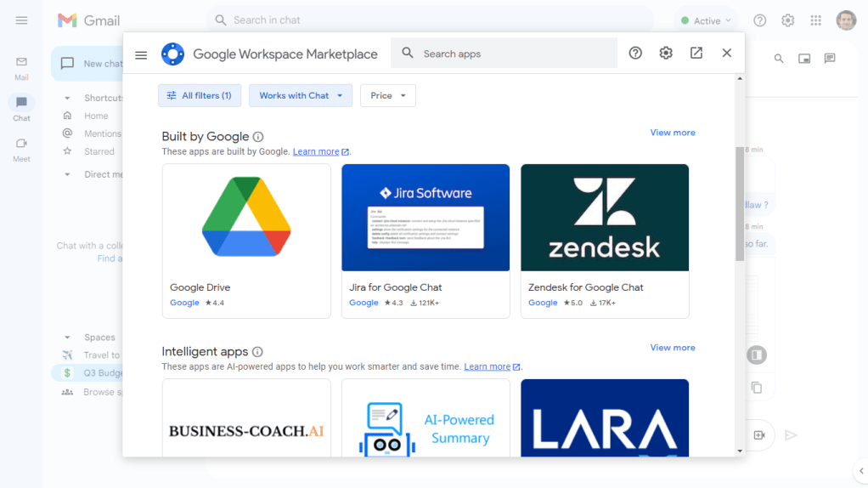868x488 pixels.
Task: Click the search icon in chat panel
Action: pyautogui.click(x=779, y=58)
